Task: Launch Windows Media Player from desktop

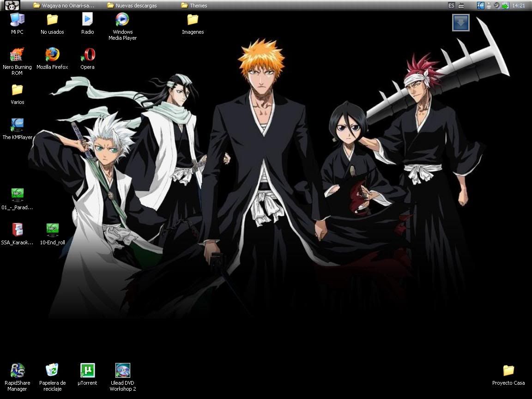Action: (122, 26)
